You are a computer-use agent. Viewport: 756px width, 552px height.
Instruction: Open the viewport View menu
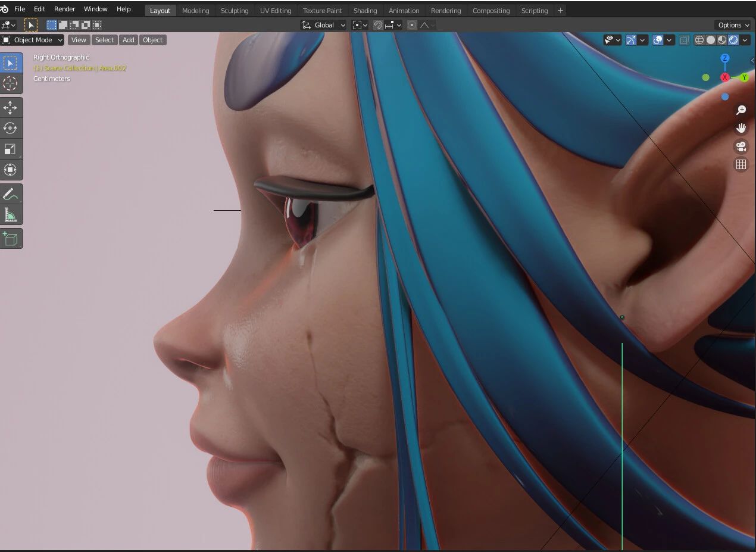[79, 40]
